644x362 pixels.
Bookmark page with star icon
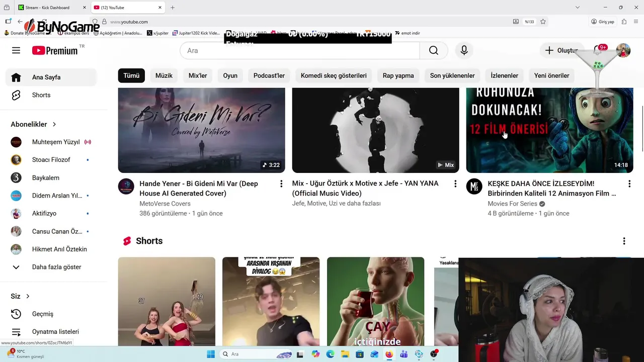(543, 22)
